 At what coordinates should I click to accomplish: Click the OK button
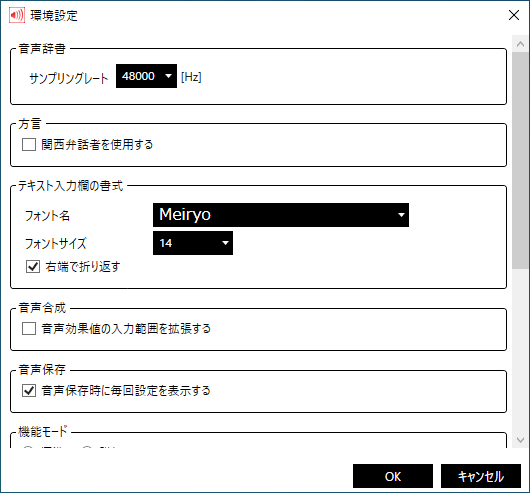[393, 476]
